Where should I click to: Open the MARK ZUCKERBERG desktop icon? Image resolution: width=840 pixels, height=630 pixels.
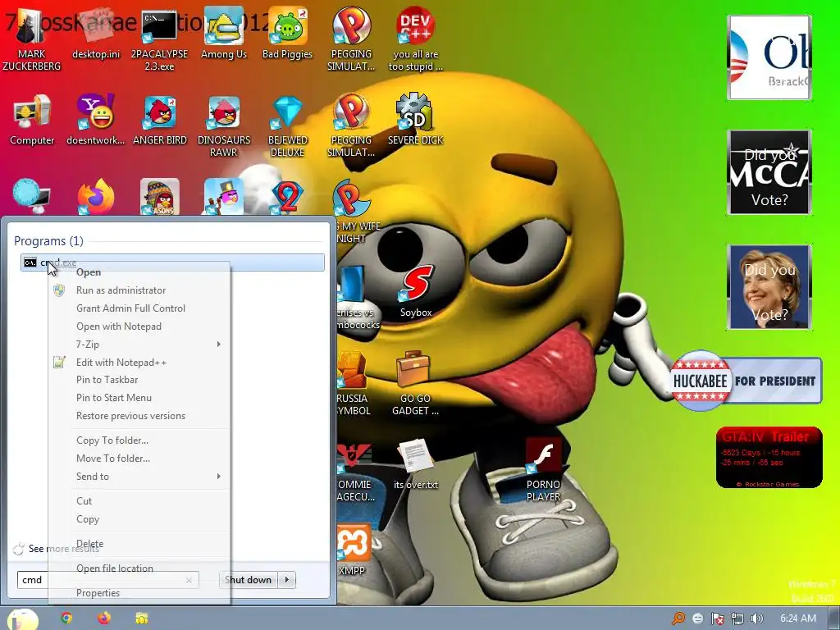click(x=32, y=39)
